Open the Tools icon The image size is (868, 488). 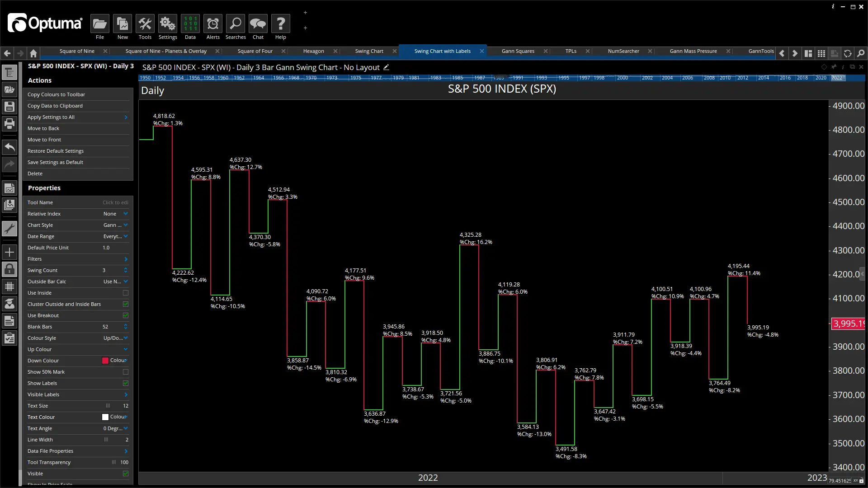[145, 24]
